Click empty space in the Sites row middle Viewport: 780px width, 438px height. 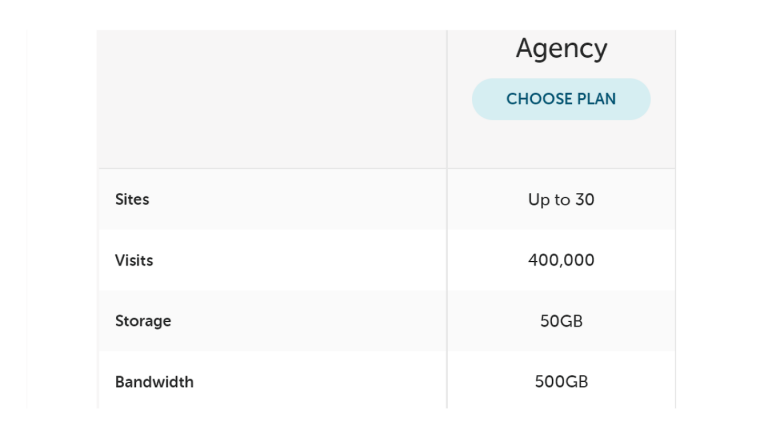click(298, 199)
